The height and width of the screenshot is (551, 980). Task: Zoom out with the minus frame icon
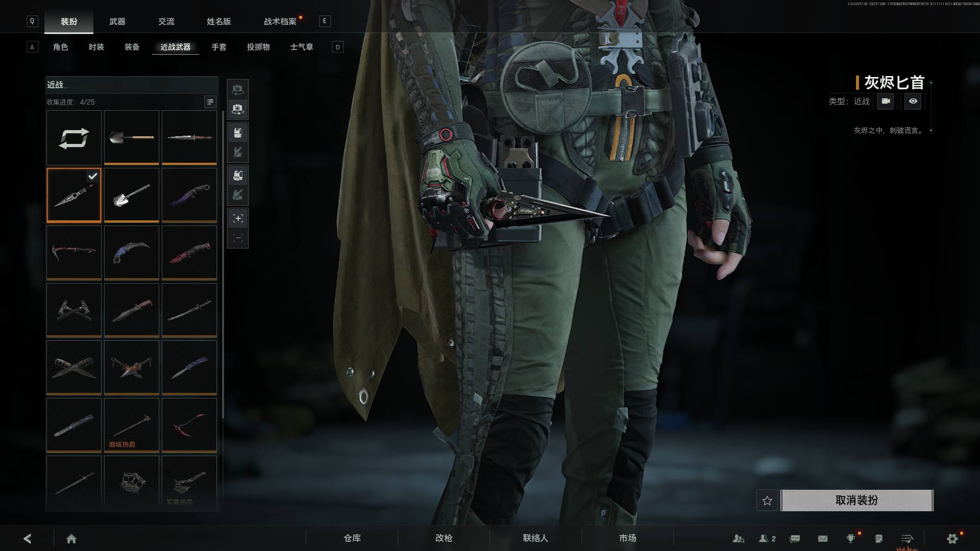tap(238, 238)
